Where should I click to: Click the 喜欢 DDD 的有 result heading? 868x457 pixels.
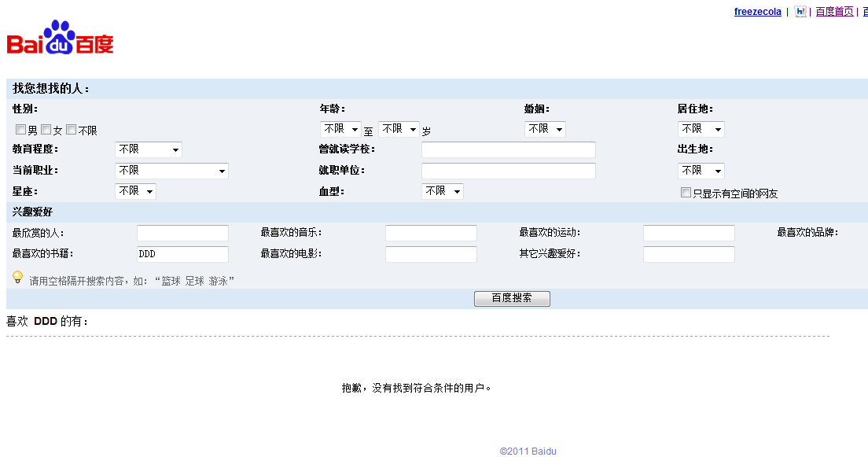(47, 321)
